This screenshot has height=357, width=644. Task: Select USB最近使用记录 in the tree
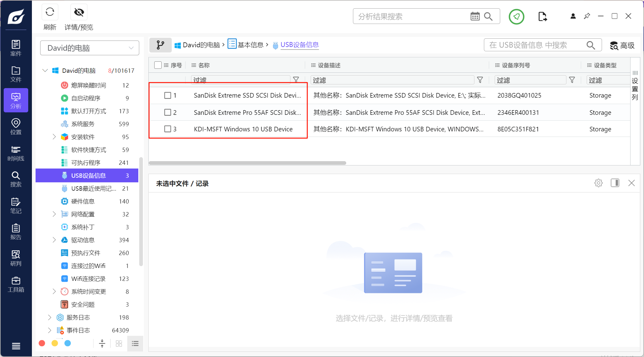pyautogui.click(x=93, y=188)
